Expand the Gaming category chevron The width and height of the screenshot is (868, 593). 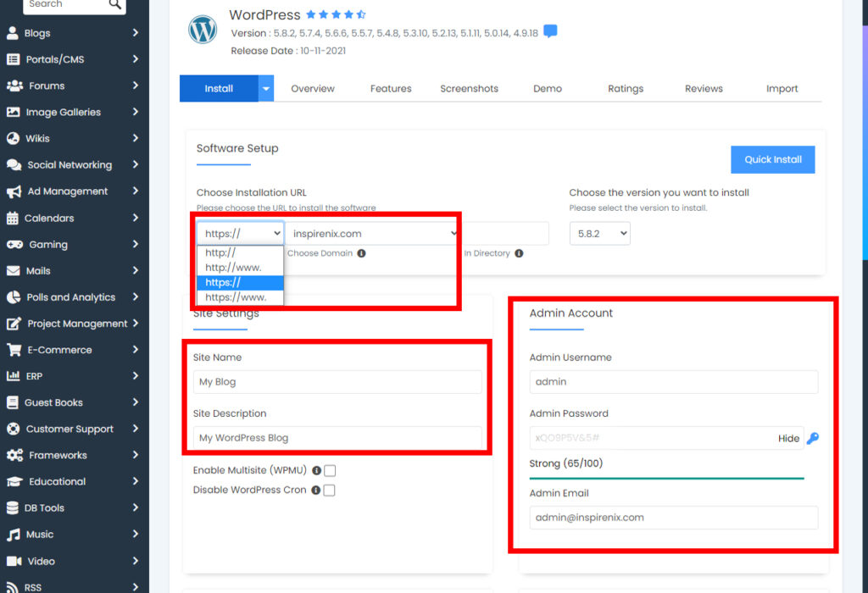(x=136, y=244)
